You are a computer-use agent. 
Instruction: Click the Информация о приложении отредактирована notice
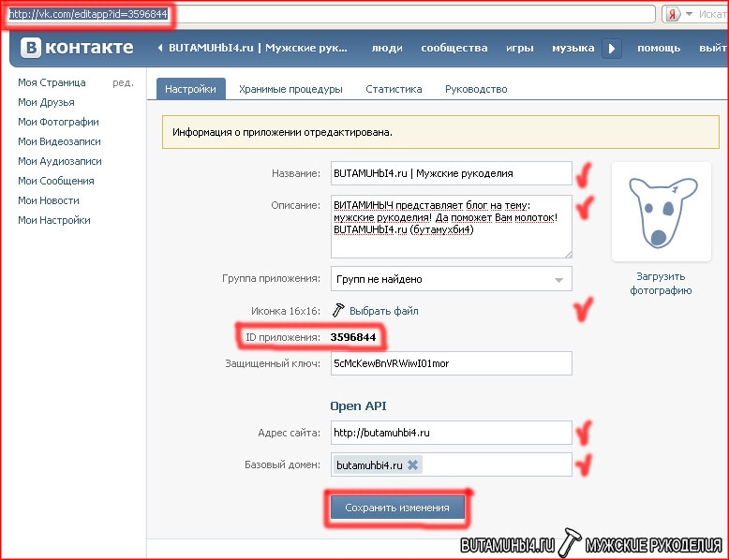click(x=440, y=132)
